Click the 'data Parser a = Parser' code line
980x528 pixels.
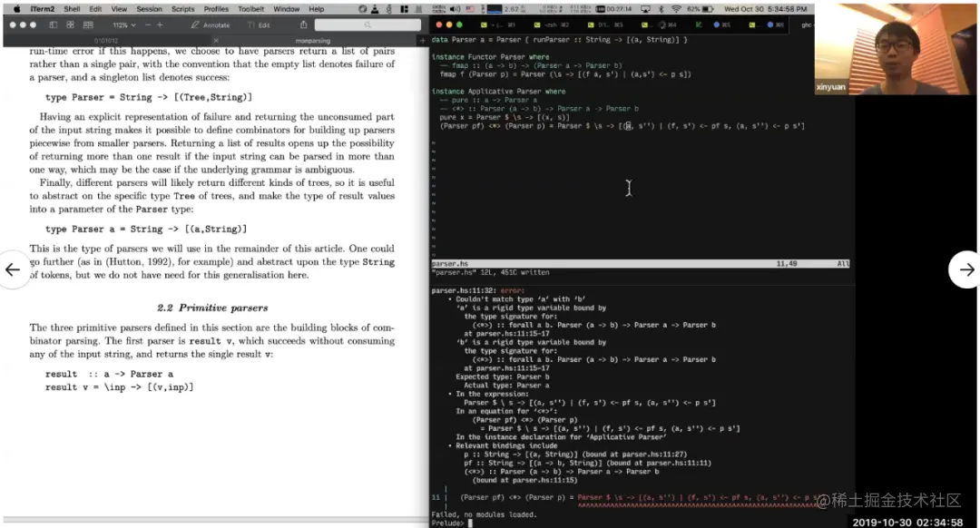click(559, 39)
